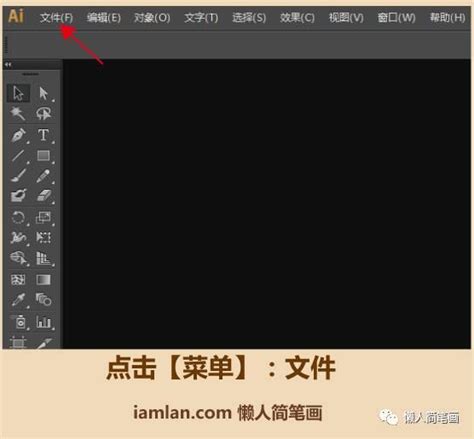Open the 选择(S) menu

pos(249,17)
